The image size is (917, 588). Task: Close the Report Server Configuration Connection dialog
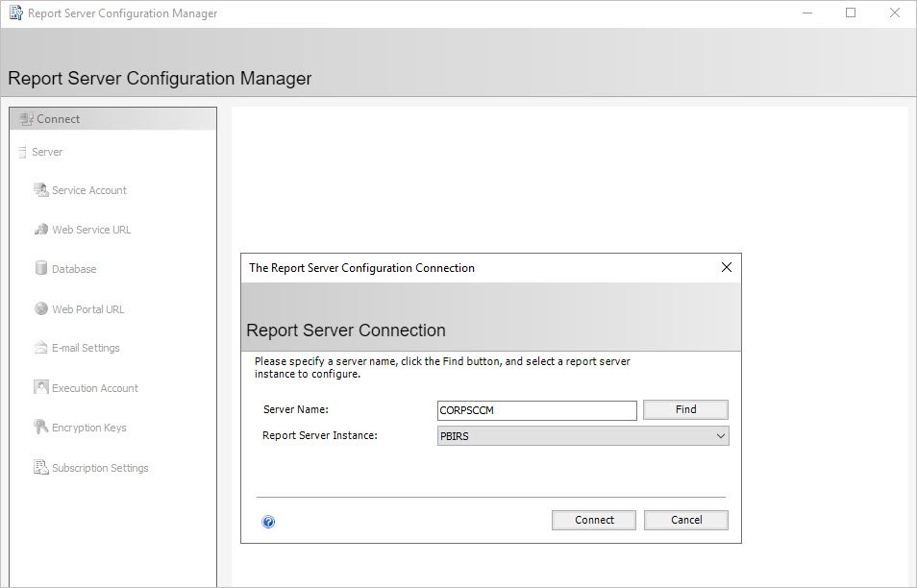point(727,267)
